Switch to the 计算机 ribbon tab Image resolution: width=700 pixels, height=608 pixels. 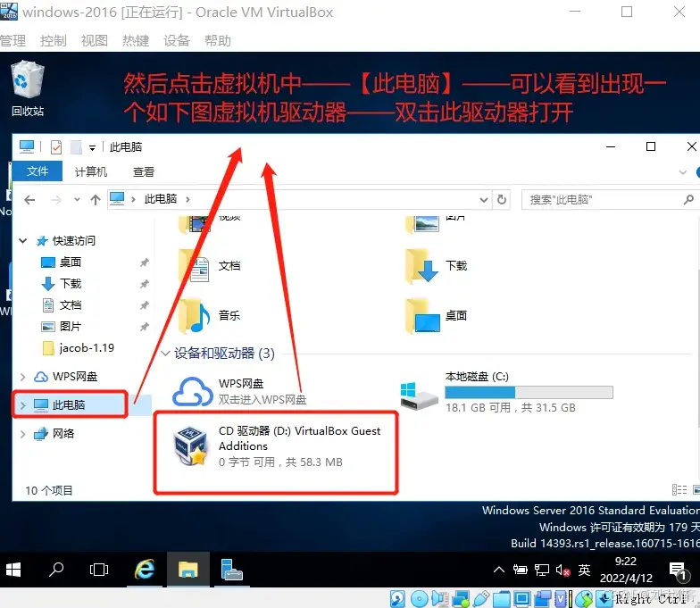pos(91,171)
